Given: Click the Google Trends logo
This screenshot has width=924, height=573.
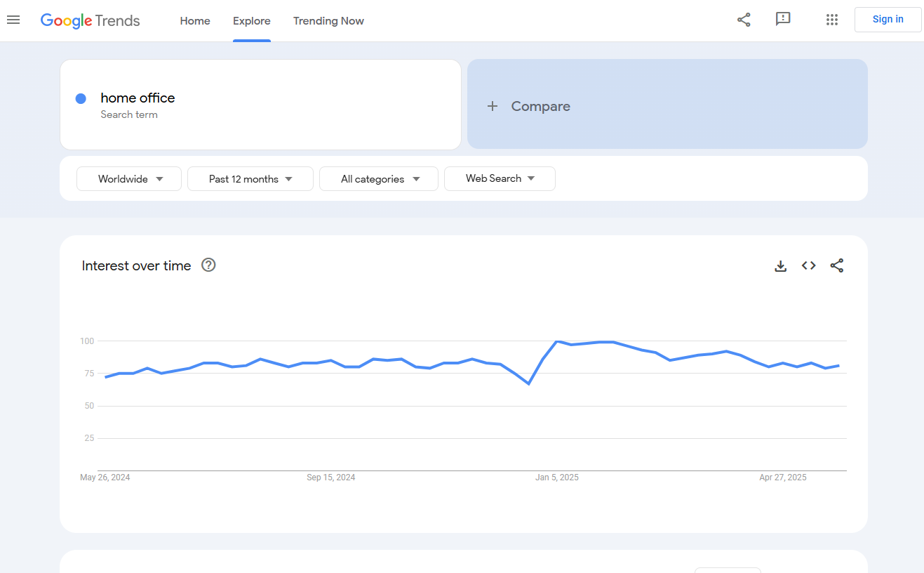Looking at the screenshot, I should point(90,20).
